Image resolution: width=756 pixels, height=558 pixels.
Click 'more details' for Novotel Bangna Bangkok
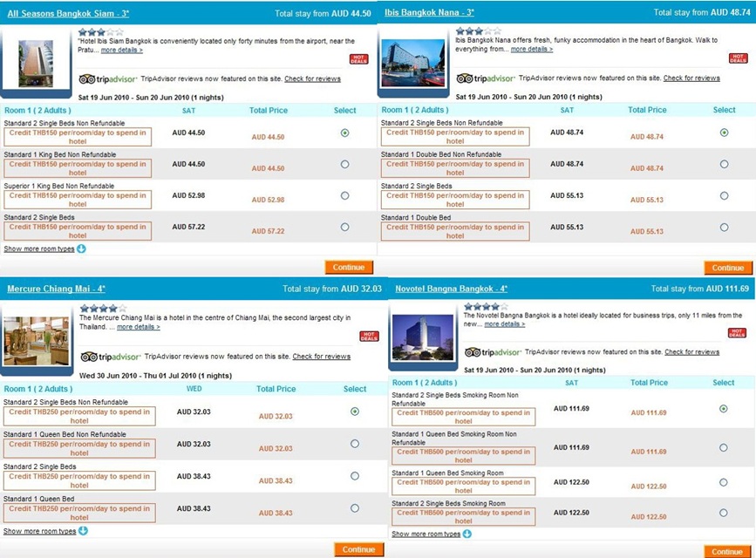(x=505, y=324)
